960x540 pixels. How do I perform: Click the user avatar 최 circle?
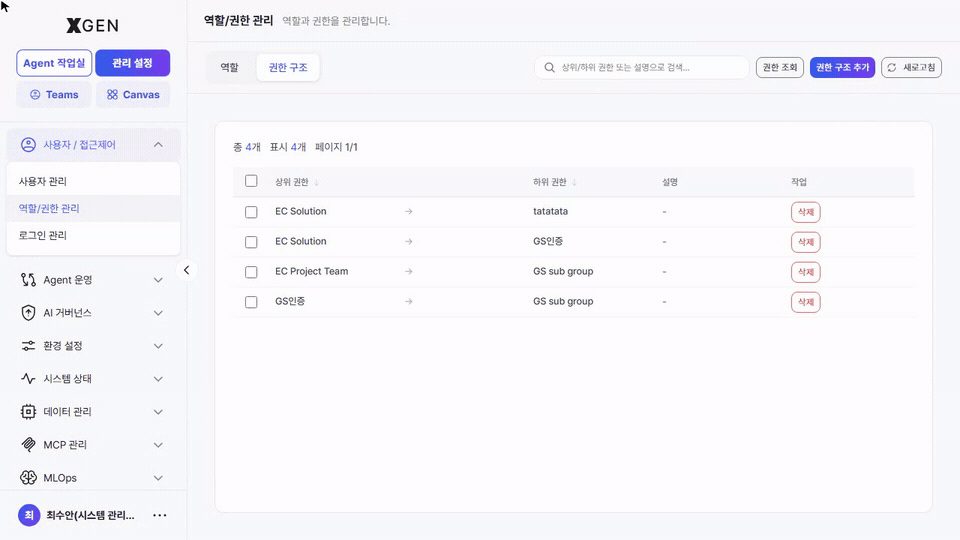pos(29,516)
